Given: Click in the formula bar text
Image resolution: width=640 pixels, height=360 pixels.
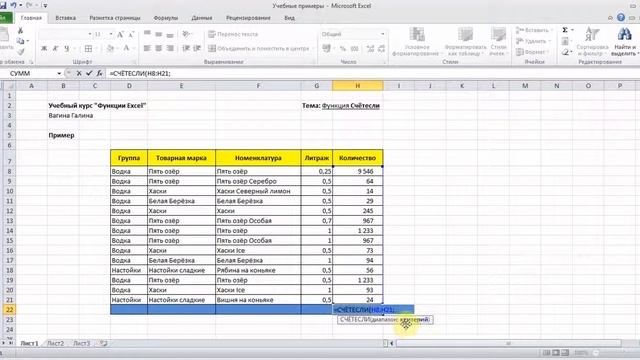Looking at the screenshot, I should 140,73.
